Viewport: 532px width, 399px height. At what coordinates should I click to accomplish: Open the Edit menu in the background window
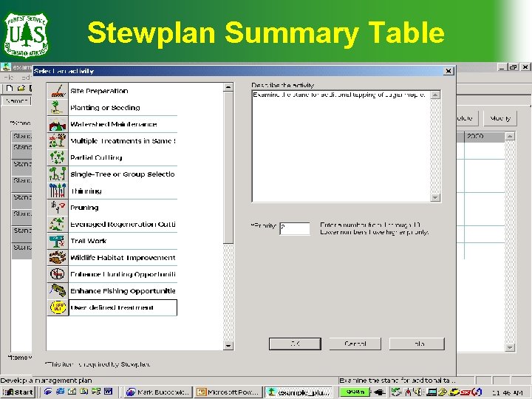[25, 78]
